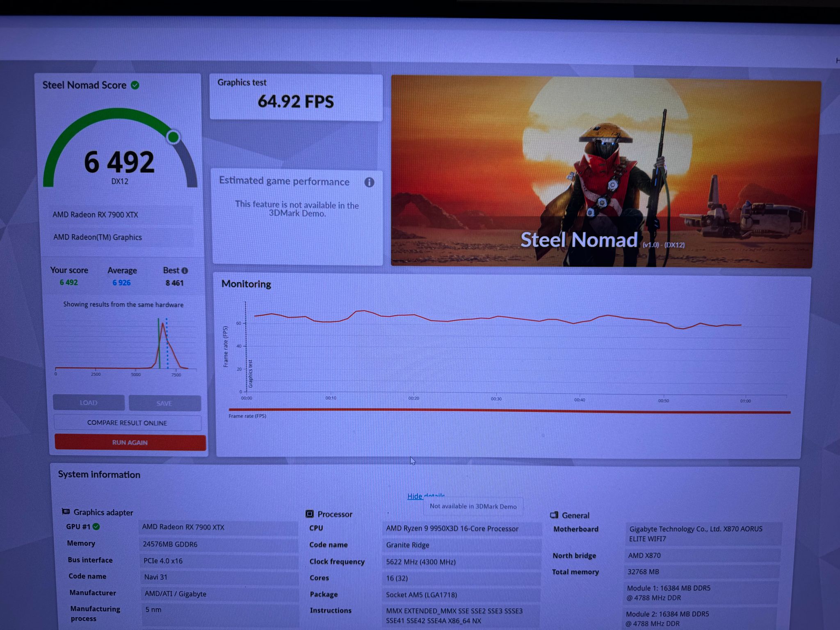
Task: Click the General section monitor icon
Action: click(554, 515)
